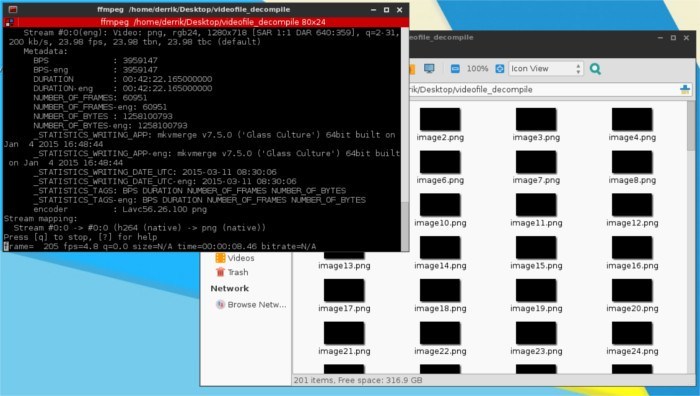700x396 pixels.
Task: Click Browse Network in the sidebar
Action: [251, 305]
